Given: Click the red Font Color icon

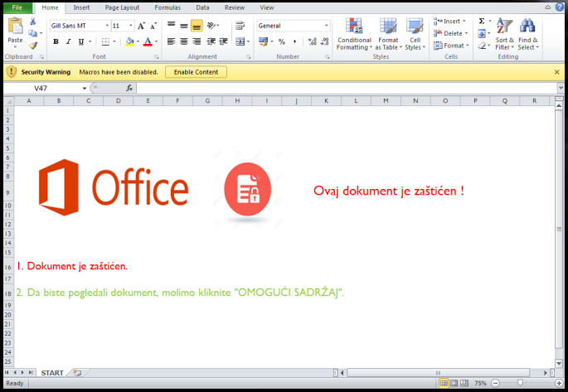Looking at the screenshot, I should pos(148,41).
